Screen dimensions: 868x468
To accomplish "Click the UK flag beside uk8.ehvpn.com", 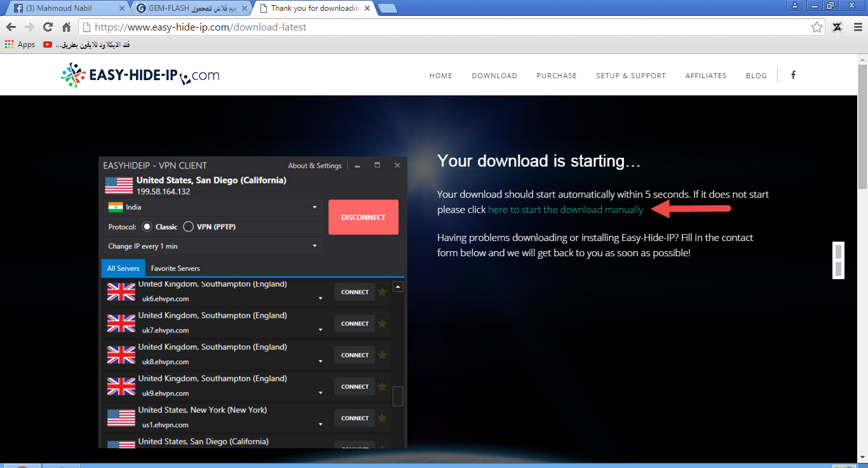I will tap(121, 355).
